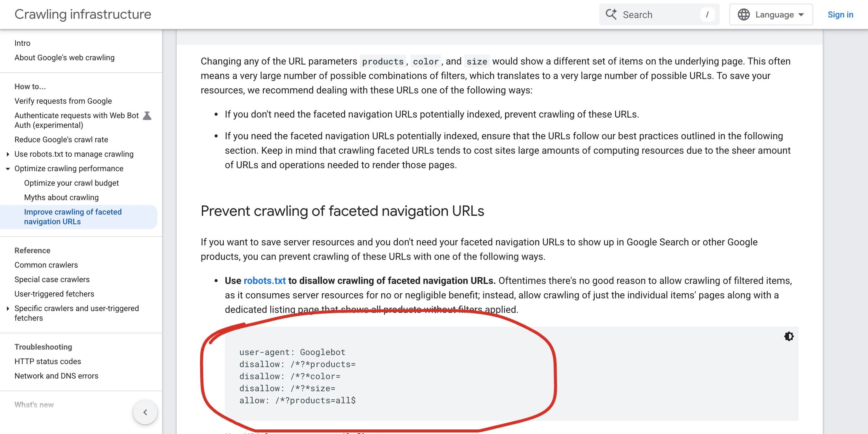Click 'disallow: /*?*color=' code line
This screenshot has width=868, height=434.
coord(290,376)
